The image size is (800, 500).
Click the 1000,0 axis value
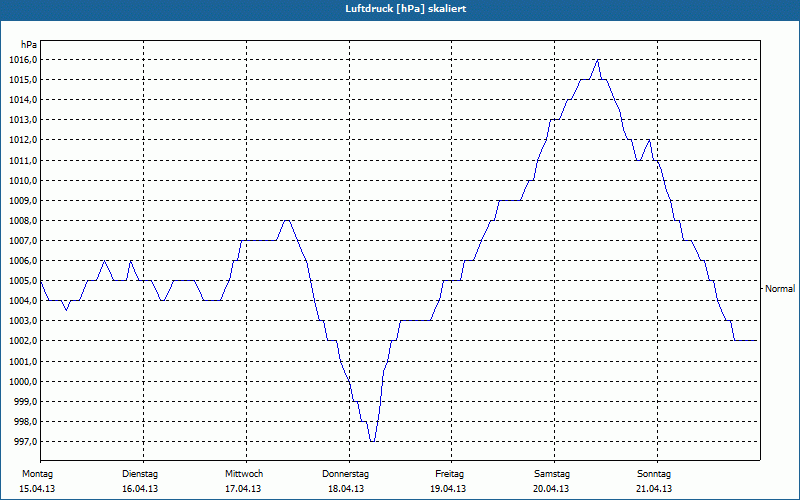(x=23, y=381)
